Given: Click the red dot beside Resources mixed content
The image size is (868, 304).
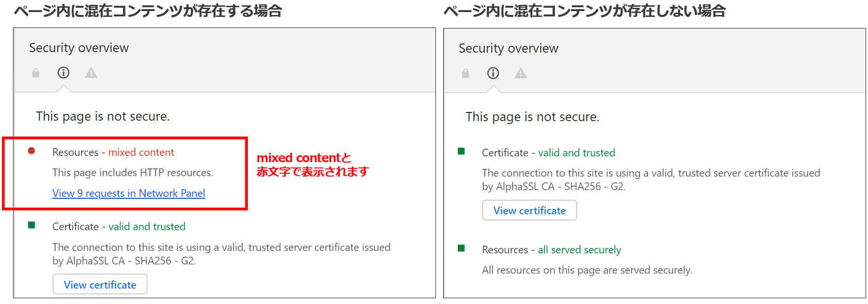Looking at the screenshot, I should 32,151.
